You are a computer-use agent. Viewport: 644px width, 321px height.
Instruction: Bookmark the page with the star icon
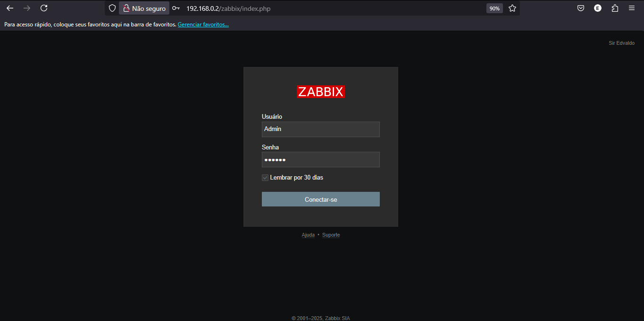[512, 8]
